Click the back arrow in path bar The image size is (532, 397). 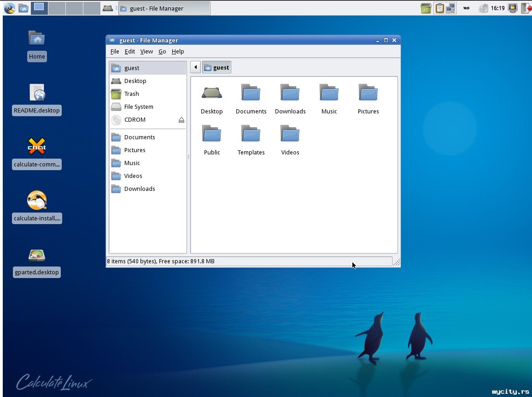point(195,68)
